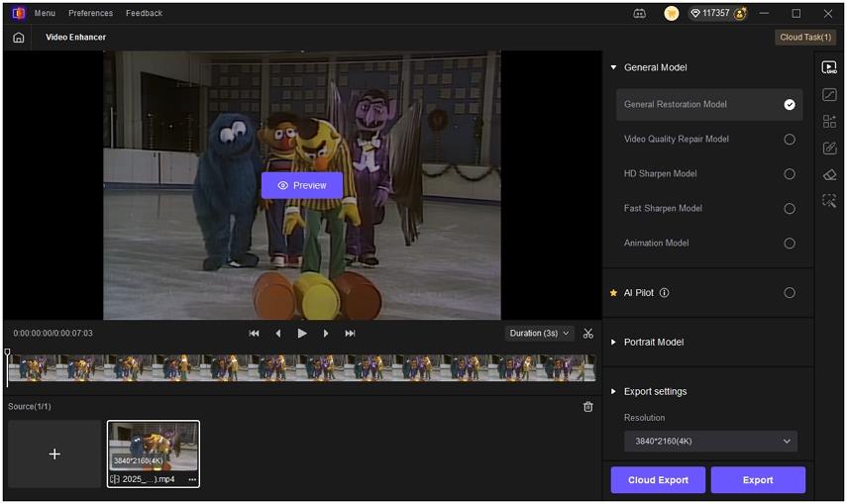The image size is (847, 504).
Task: Expand the Portrait Model section
Action: tap(613, 342)
